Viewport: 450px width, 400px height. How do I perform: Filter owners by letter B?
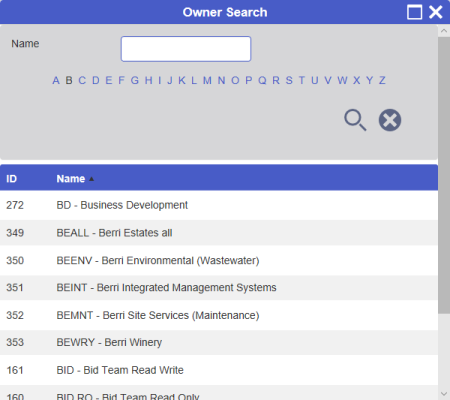click(69, 80)
